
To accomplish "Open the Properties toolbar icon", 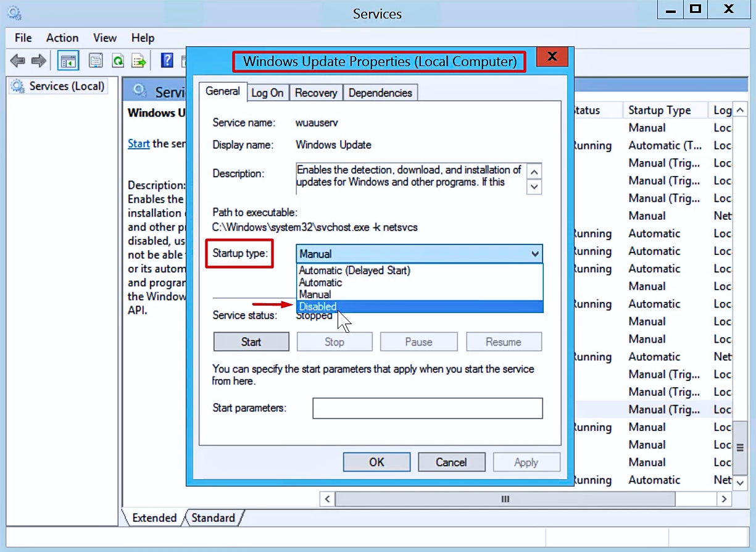I will (x=96, y=61).
